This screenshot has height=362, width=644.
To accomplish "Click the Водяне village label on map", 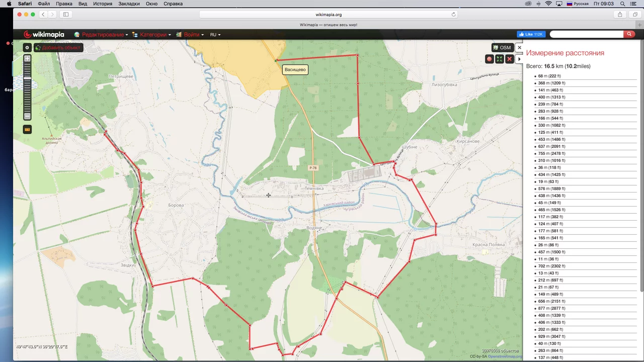I will [x=314, y=228].
